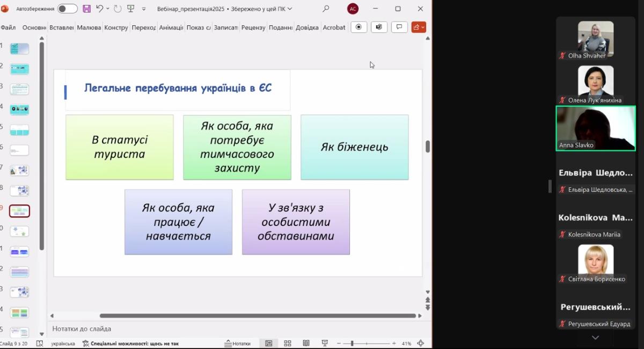Screen dimensions: 644x349
Task: Start Slide Show from the status bar icon
Action: tap(325, 344)
